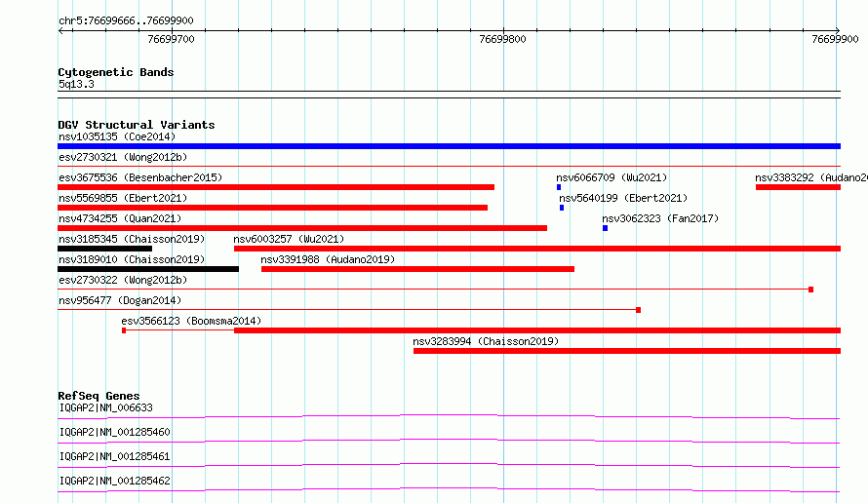Image resolution: width=868 pixels, height=503 pixels.
Task: Click the 76699700 ruler position label
Action: tap(171, 39)
